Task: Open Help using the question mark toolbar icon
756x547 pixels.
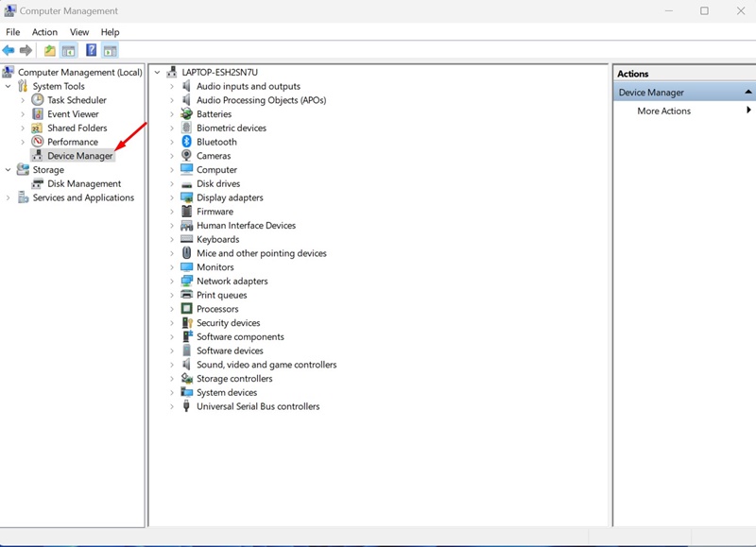Action: point(89,49)
